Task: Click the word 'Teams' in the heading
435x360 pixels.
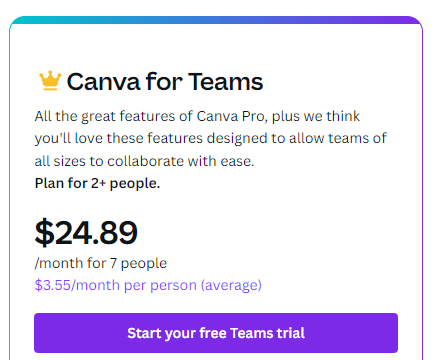Action: 226,82
